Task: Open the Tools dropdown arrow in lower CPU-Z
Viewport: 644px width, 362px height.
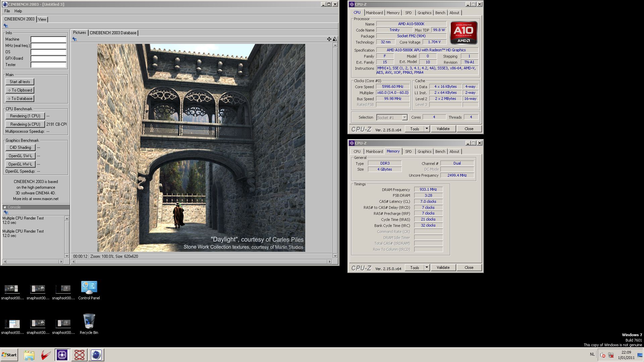Action: click(427, 267)
